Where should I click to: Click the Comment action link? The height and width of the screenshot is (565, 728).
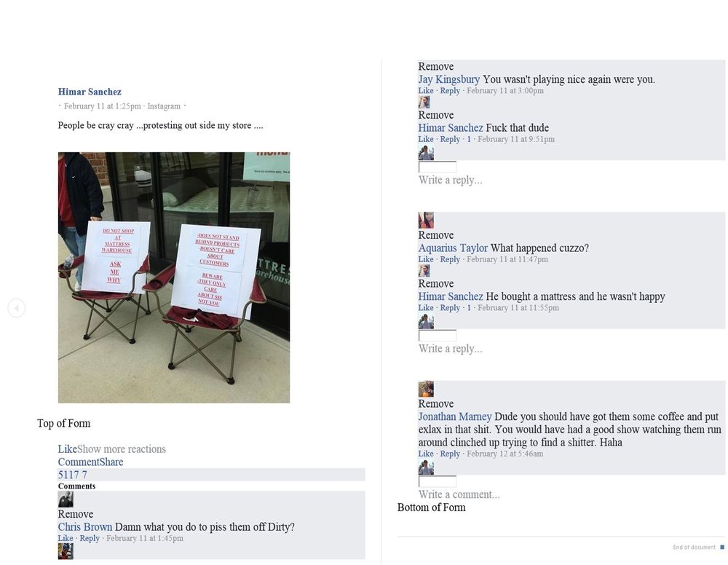click(x=75, y=462)
